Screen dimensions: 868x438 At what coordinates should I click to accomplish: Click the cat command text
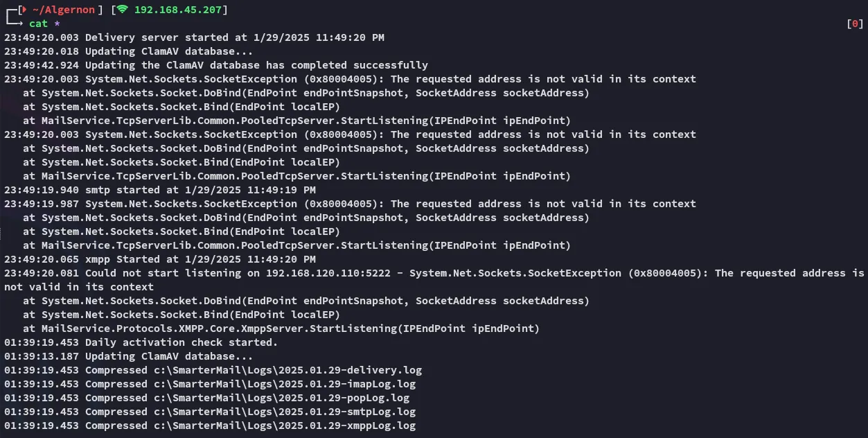click(38, 24)
